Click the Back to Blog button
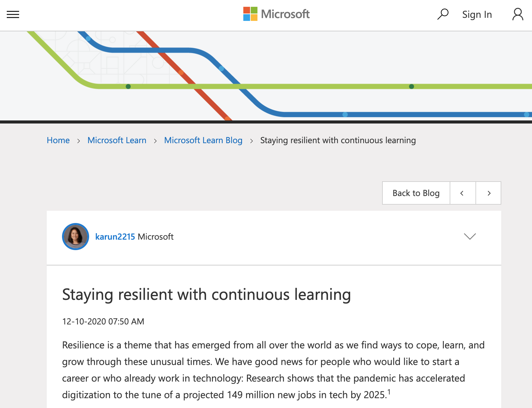The width and height of the screenshot is (532, 408). (x=416, y=193)
